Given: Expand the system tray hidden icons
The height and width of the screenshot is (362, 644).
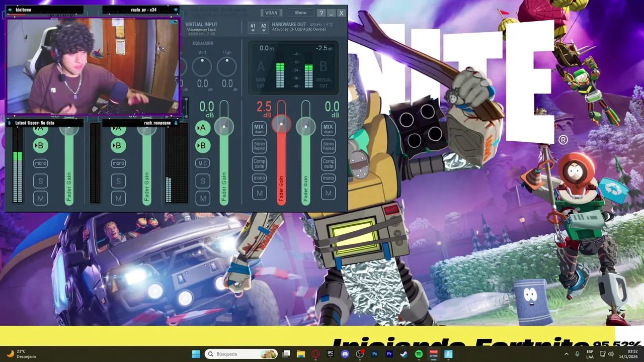Looking at the screenshot, I should pyautogui.click(x=566, y=354).
